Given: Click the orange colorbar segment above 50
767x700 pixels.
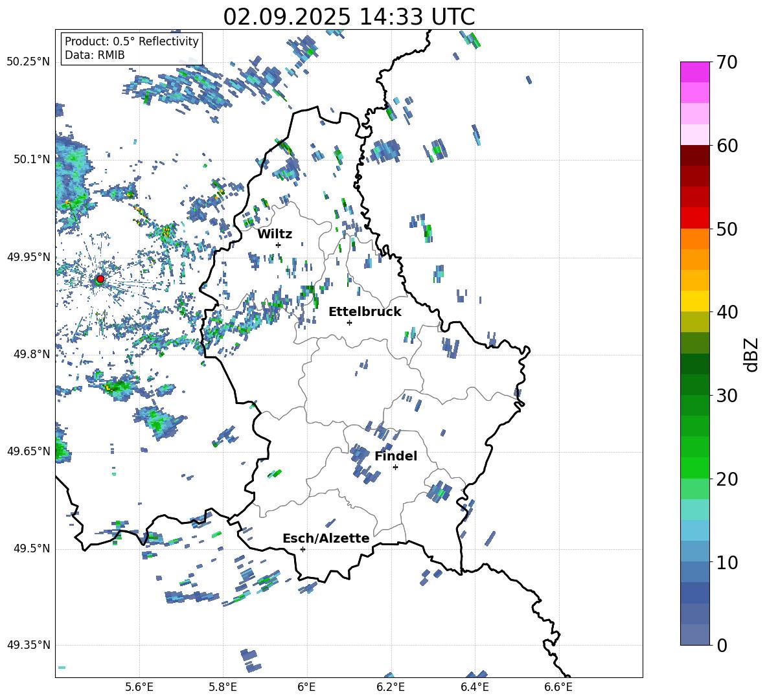Looking at the screenshot, I should tap(694, 239).
